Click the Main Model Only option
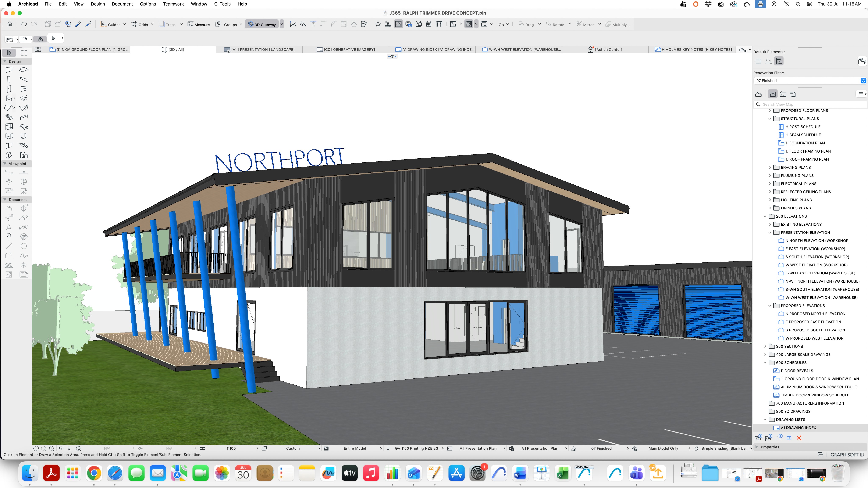This screenshot has width=868, height=488. click(x=663, y=448)
